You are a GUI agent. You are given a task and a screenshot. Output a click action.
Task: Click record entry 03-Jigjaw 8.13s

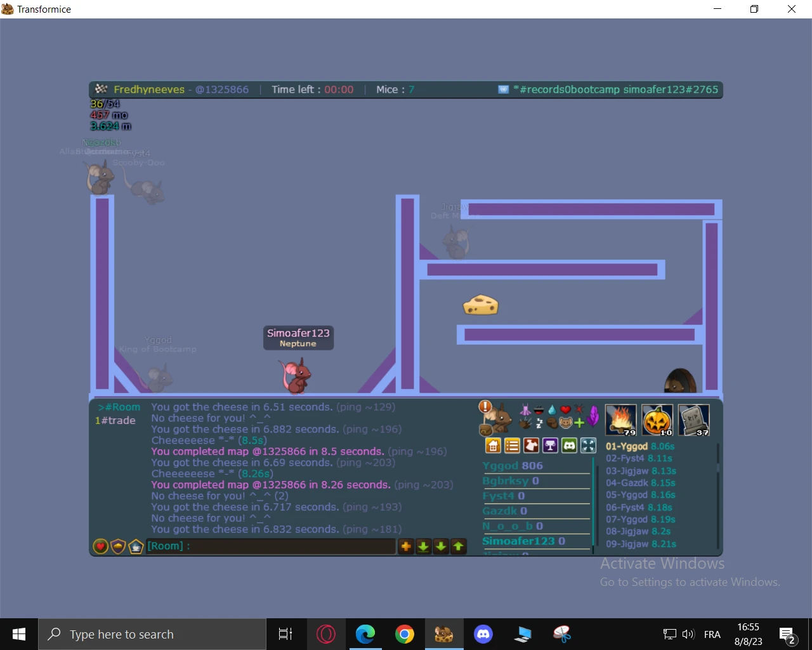[641, 471]
